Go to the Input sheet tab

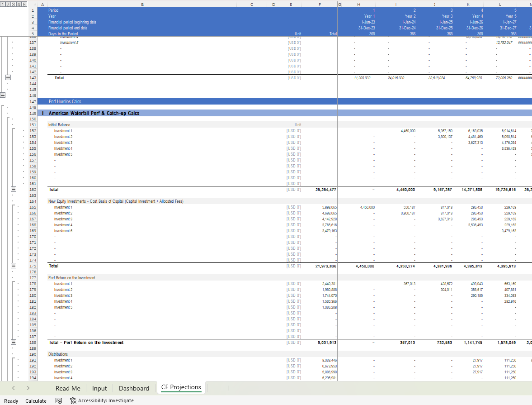[99, 388]
